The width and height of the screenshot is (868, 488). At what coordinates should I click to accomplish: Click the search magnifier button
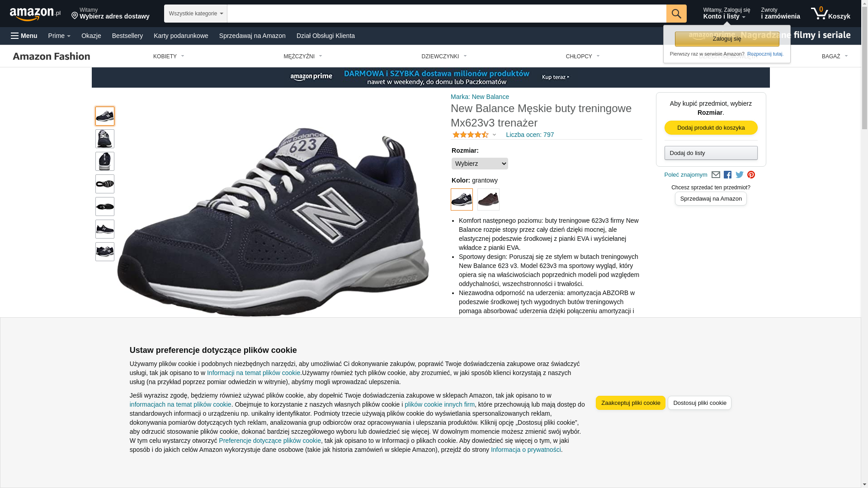click(x=676, y=14)
